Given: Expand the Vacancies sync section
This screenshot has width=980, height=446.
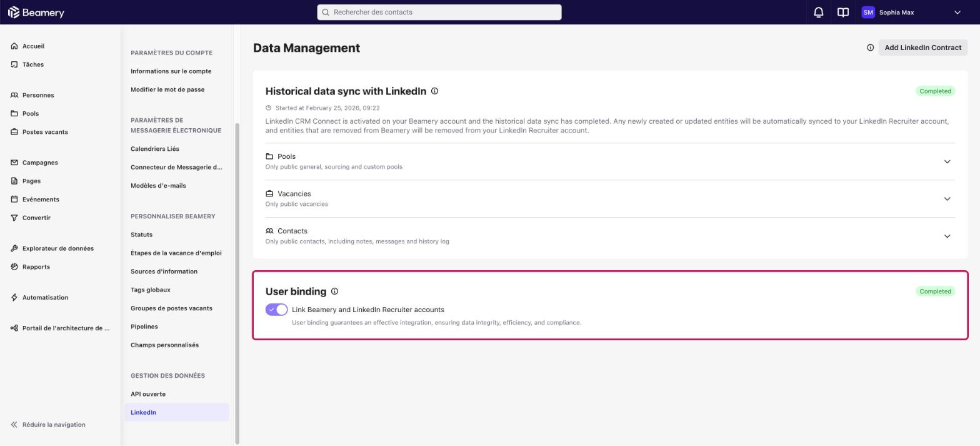Looking at the screenshot, I should [947, 199].
